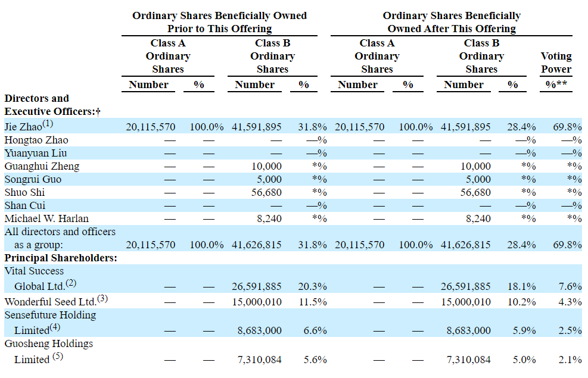The image size is (588, 378).
Task: Select Guanghui Zheng's 10,000 shares after offering
Action: pyautogui.click(x=476, y=166)
